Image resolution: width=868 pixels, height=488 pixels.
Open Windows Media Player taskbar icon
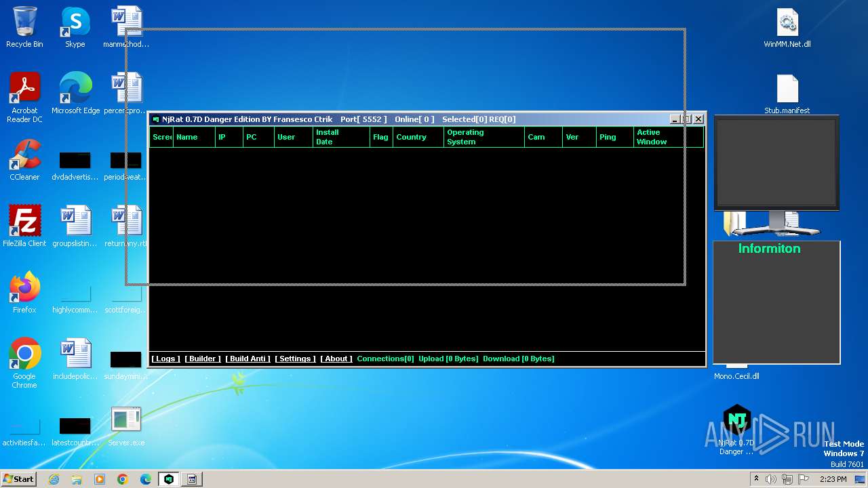coord(100,479)
